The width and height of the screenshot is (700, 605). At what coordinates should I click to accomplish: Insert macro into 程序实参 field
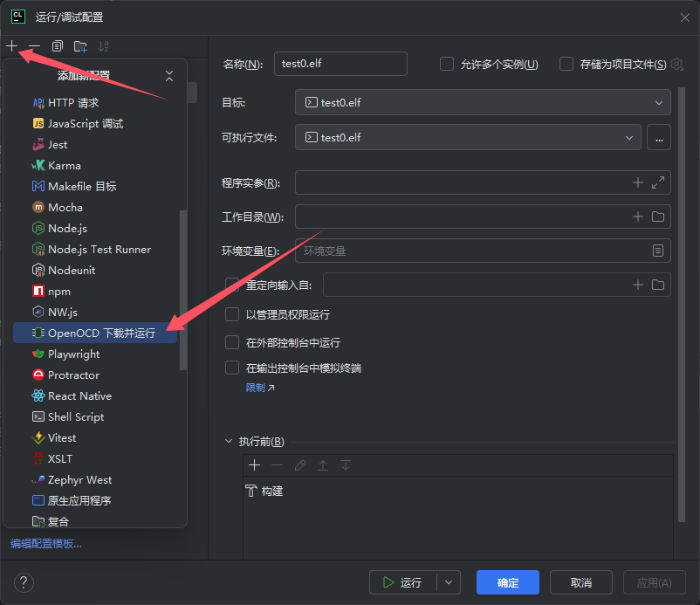click(638, 182)
